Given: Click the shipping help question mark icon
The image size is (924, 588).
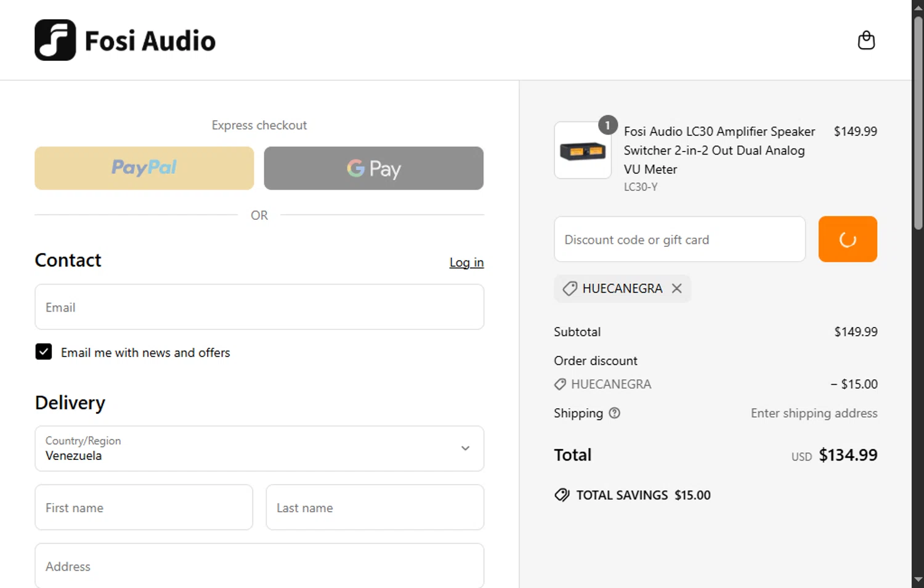Looking at the screenshot, I should pos(614,413).
